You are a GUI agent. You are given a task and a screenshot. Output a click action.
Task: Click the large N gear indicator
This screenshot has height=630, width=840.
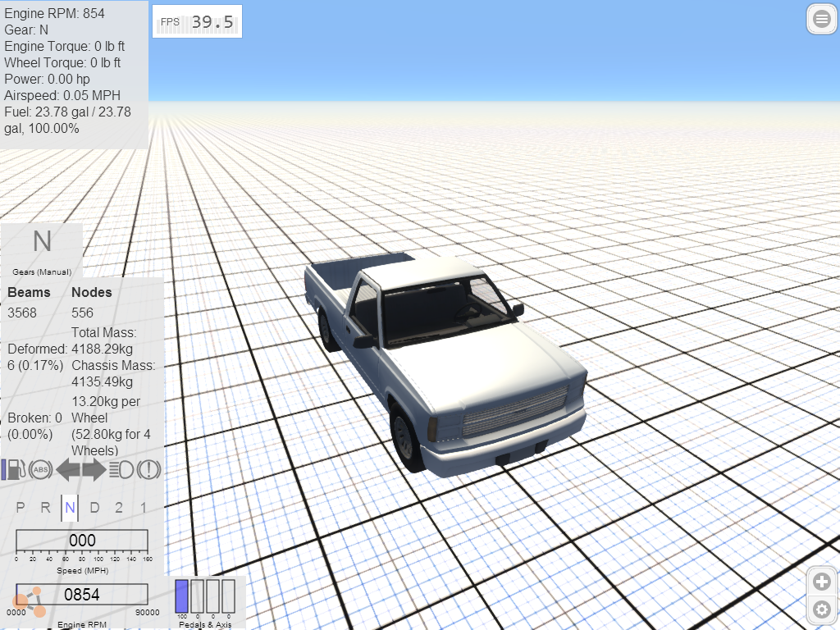point(43,242)
